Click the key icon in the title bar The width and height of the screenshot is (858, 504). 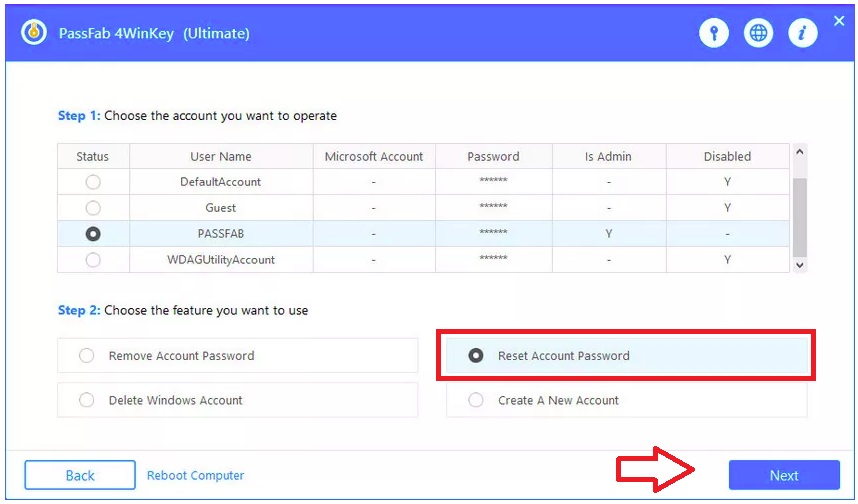point(714,33)
